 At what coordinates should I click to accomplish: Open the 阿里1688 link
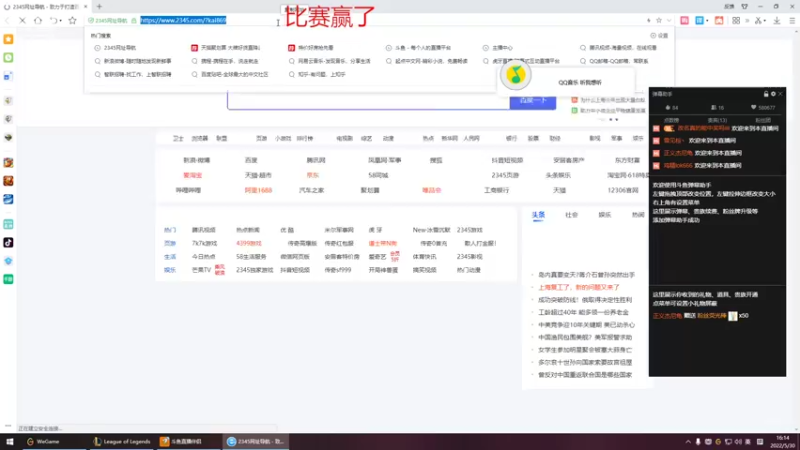(258, 190)
